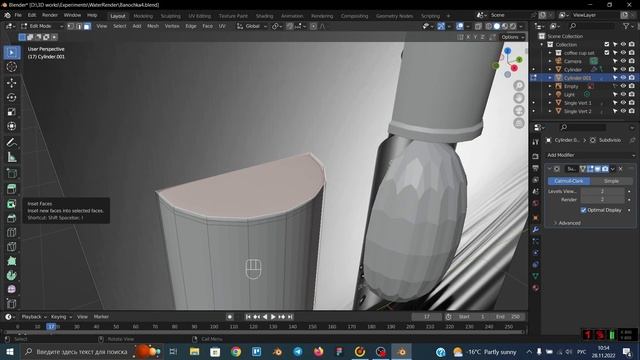This screenshot has width=640, height=360.
Task: Click the Levels Viewport value field
Action: [x=602, y=191]
